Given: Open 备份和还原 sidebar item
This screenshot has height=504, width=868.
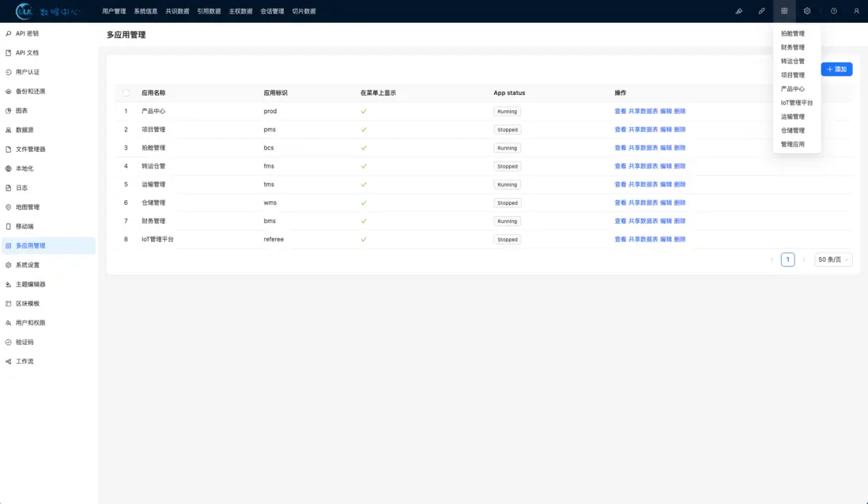Looking at the screenshot, I should (49, 92).
